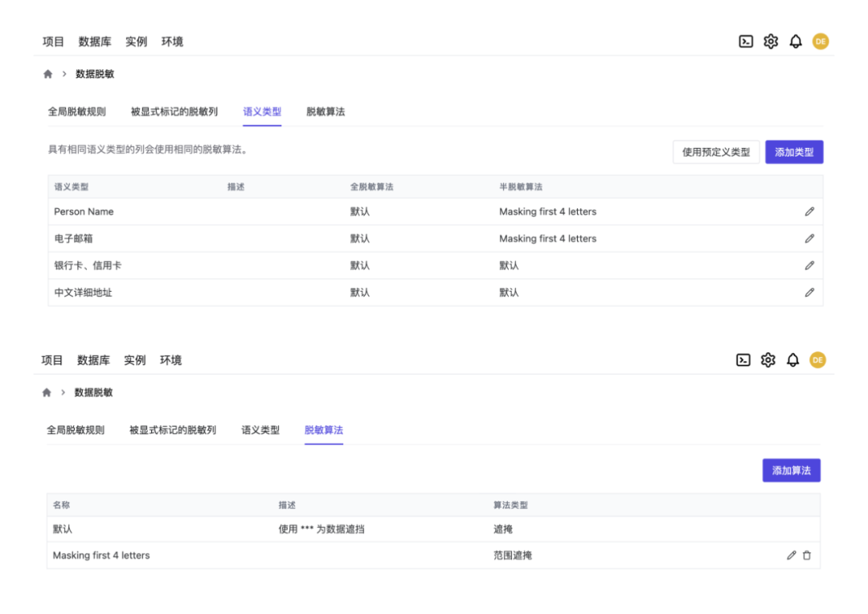Image resolution: width=868 pixels, height=614 pixels.
Task: Open the DE user avatar in the upper view
Action: point(821,42)
